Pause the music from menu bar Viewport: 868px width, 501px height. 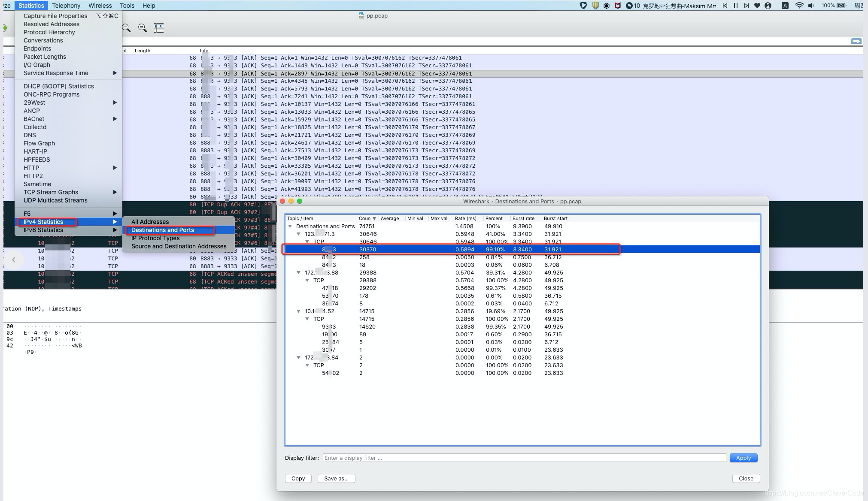736,6
